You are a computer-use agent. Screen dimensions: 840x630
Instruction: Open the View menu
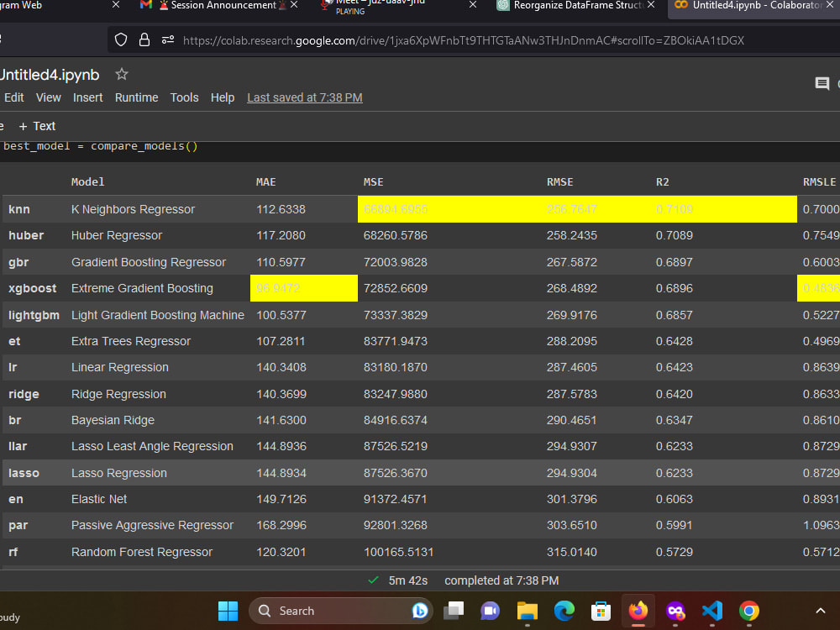click(48, 97)
